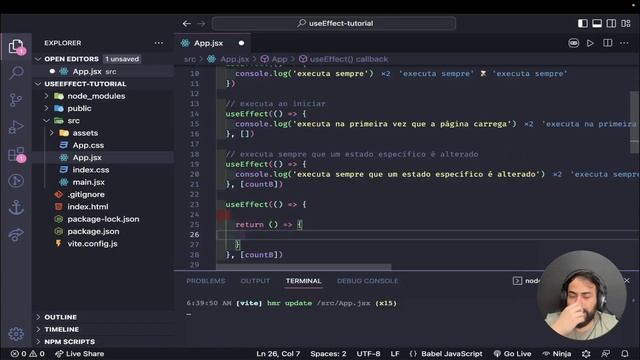Go back with the left arrow
This screenshot has height=360, width=640.
[187, 24]
